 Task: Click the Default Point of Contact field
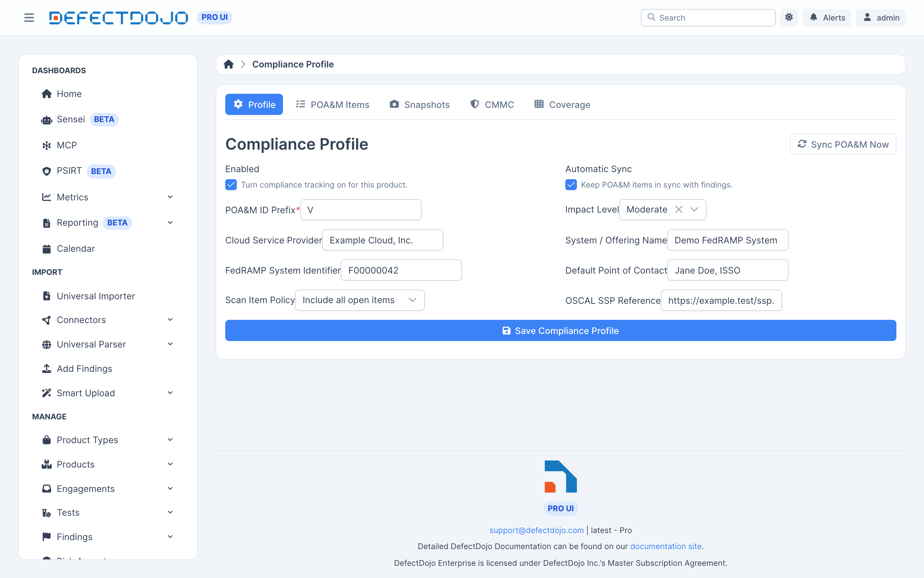(x=728, y=270)
